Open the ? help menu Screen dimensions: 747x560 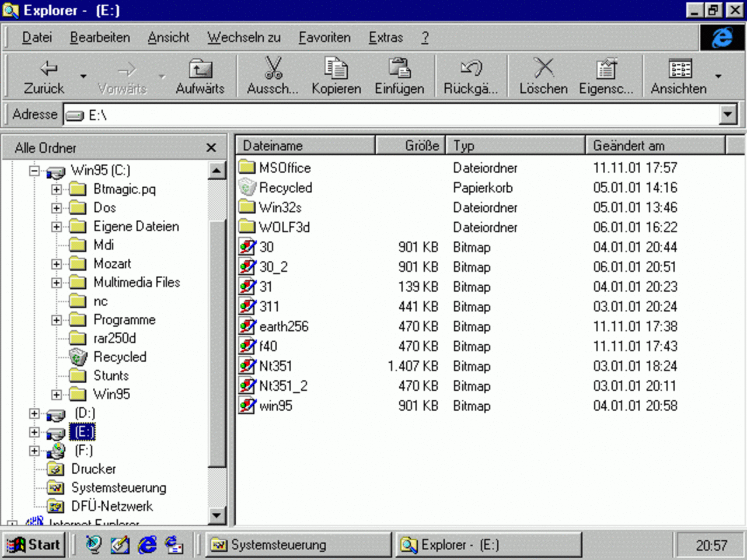point(425,37)
